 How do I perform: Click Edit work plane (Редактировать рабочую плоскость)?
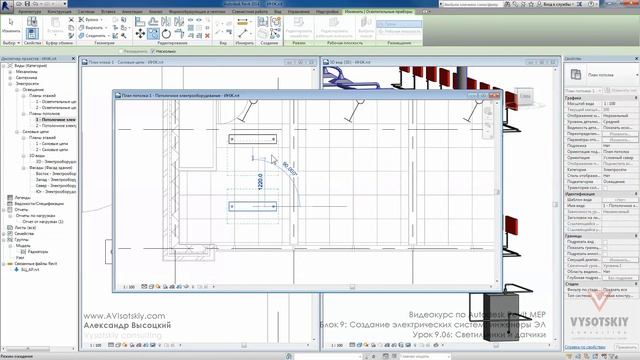tap(334, 27)
